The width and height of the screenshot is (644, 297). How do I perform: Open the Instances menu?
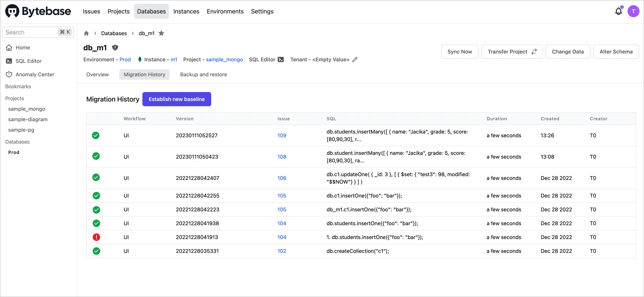coord(186,11)
